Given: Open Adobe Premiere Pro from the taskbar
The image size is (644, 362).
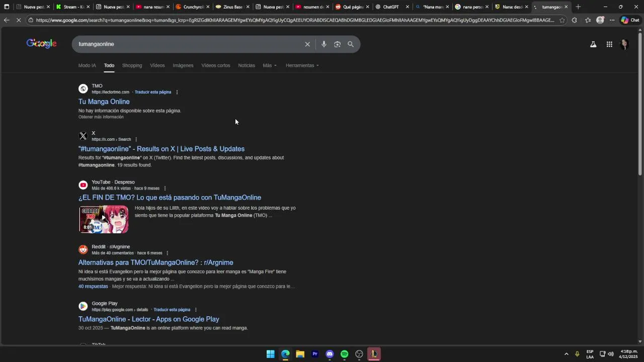Looking at the screenshot, I should point(315,354).
